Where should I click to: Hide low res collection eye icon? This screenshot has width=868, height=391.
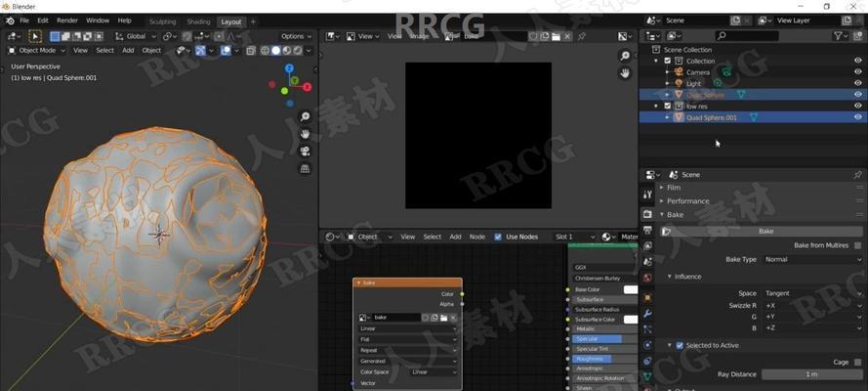pos(857,106)
